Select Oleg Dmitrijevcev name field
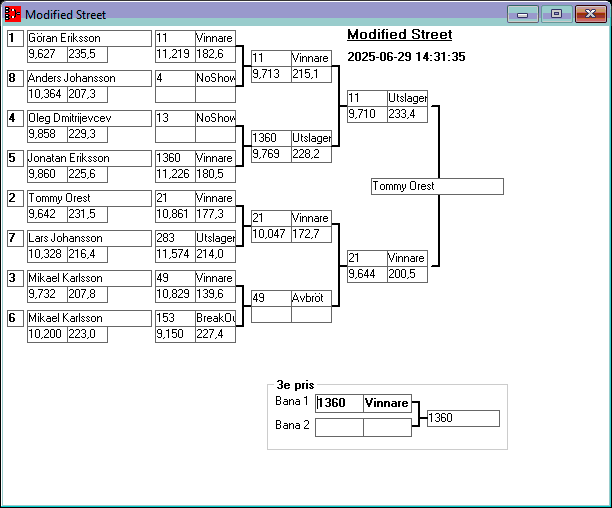Screen dimensions: 612x508 (x=89, y=118)
